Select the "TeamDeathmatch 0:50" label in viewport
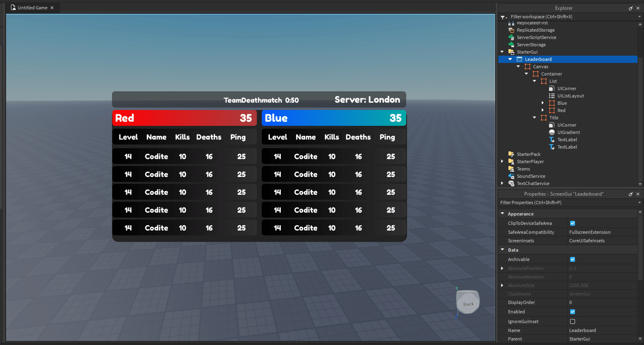Screen dimensions: 644x345 (x=261, y=101)
